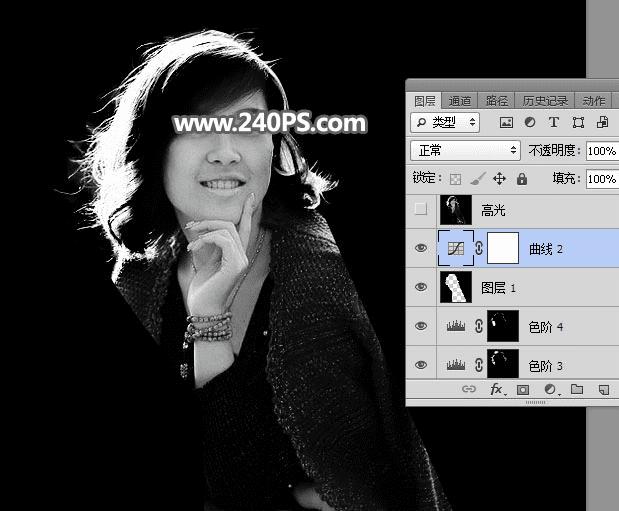Create new adjustment layer half-circle icon
619x511 pixels.
coord(550,389)
